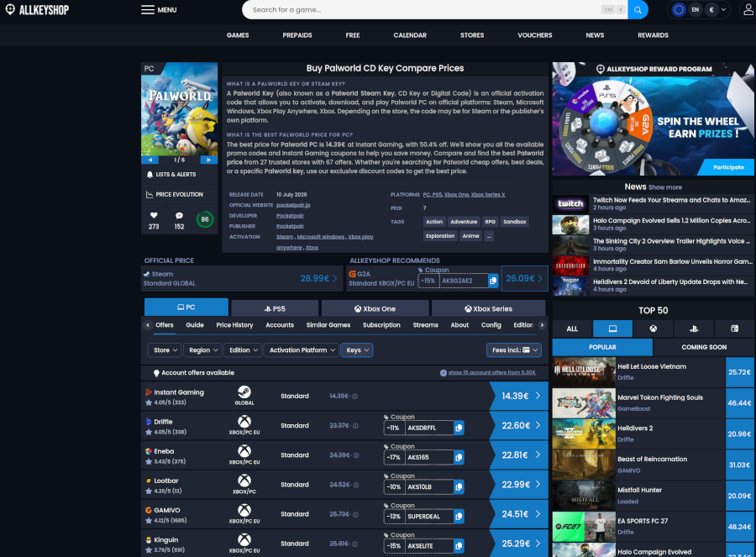Open Steam official price 28.99€
The image size is (756, 557).
(318, 278)
